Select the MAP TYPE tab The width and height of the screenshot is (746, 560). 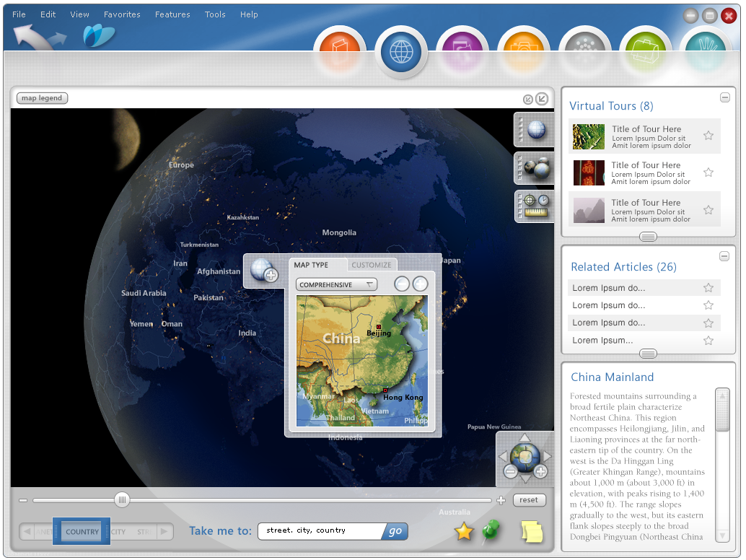[311, 265]
